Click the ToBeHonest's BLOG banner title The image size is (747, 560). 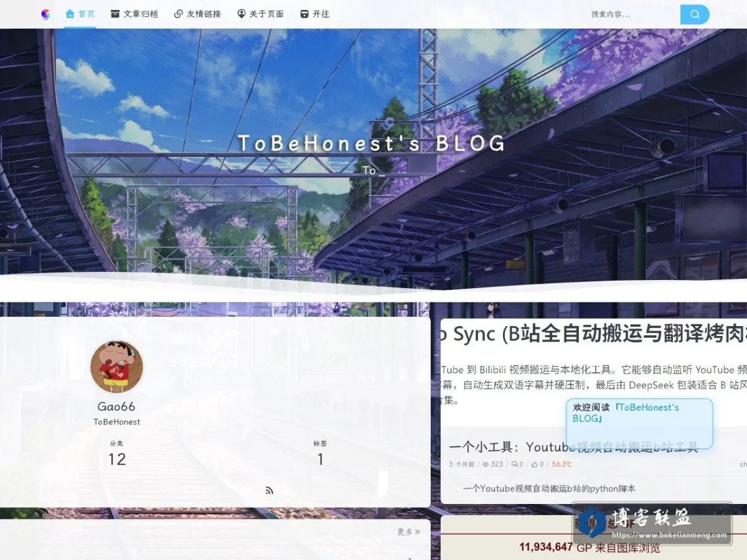pyautogui.click(x=372, y=143)
